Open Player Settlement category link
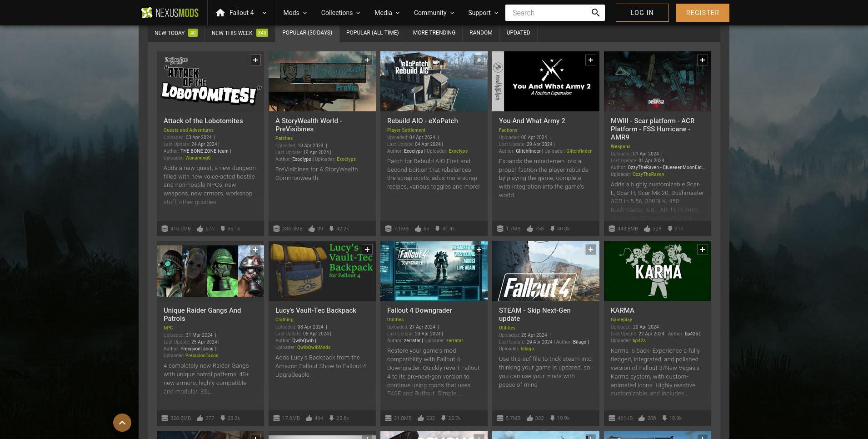The height and width of the screenshot is (439, 868). point(406,130)
